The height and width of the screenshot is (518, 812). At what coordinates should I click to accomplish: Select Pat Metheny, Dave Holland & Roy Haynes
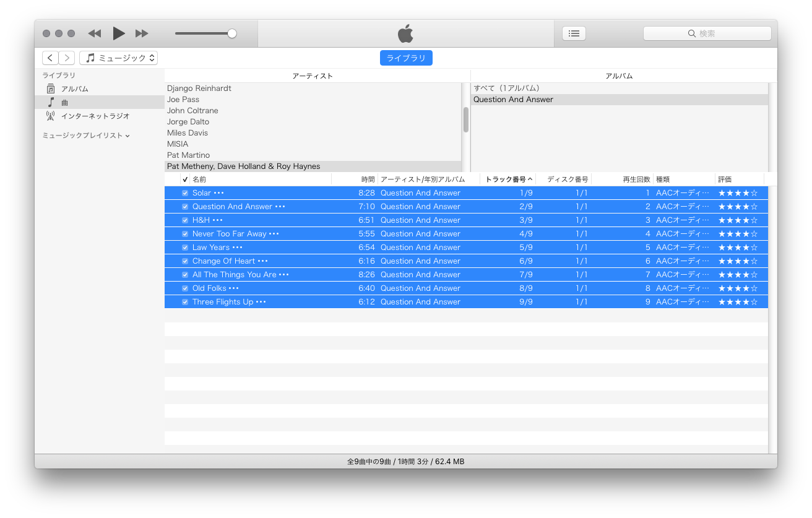[313, 166]
